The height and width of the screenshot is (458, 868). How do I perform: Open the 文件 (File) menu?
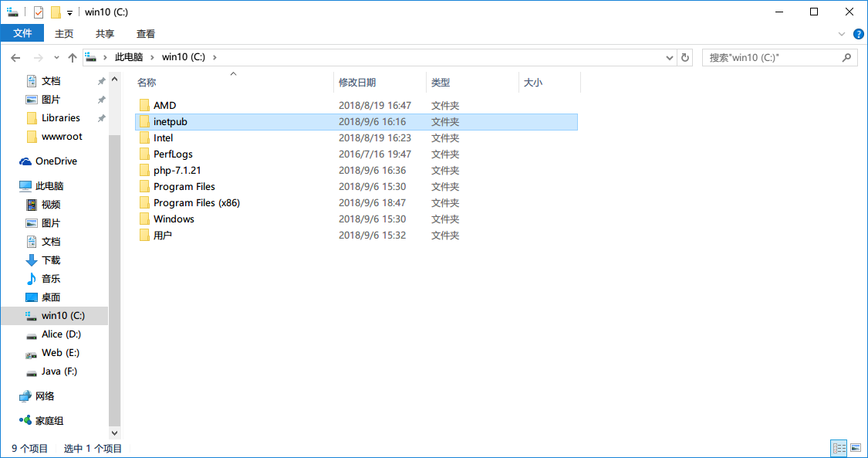tap(22, 33)
